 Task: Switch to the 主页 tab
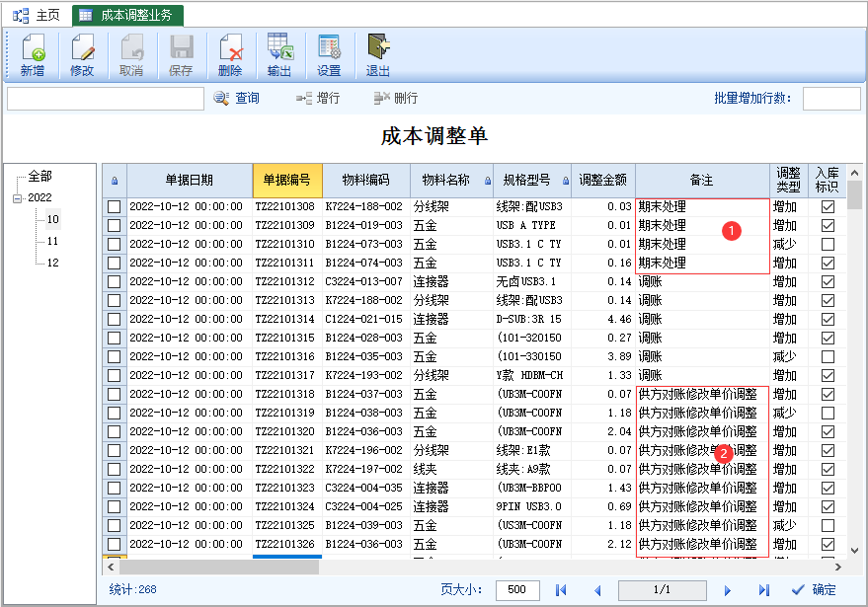[x=38, y=16]
